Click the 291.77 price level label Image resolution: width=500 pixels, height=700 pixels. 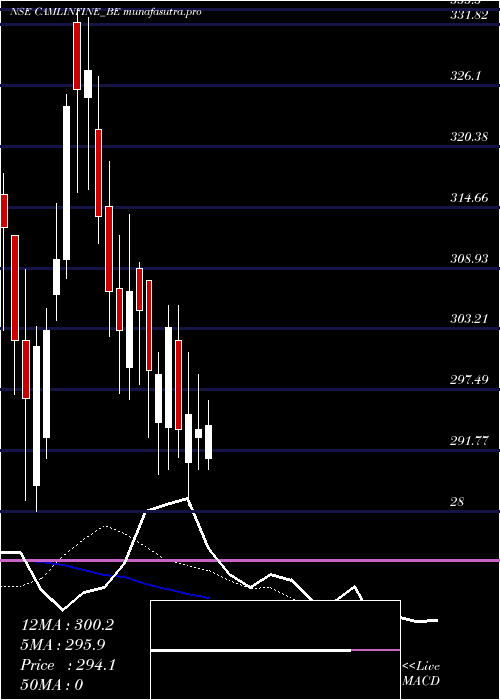click(468, 441)
